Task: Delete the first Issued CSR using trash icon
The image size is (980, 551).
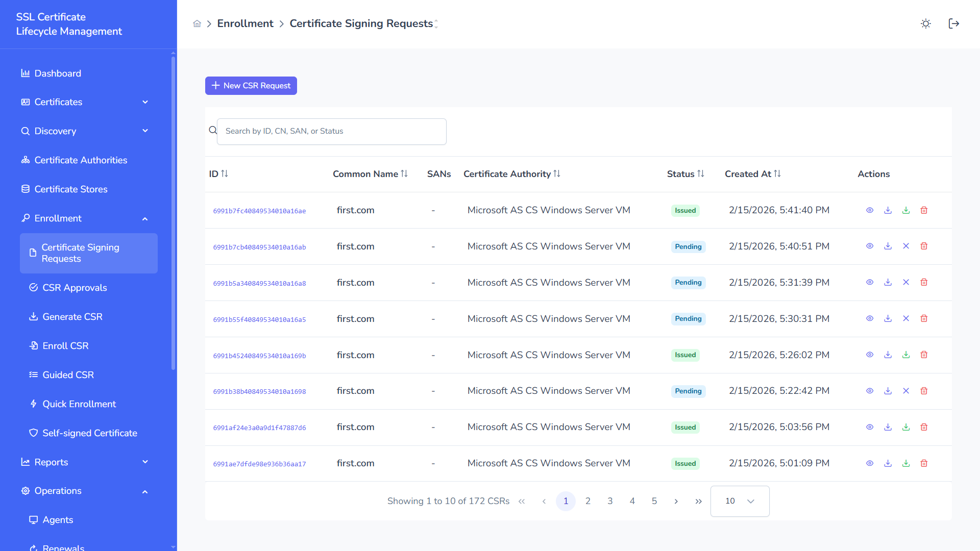Action: (x=924, y=210)
